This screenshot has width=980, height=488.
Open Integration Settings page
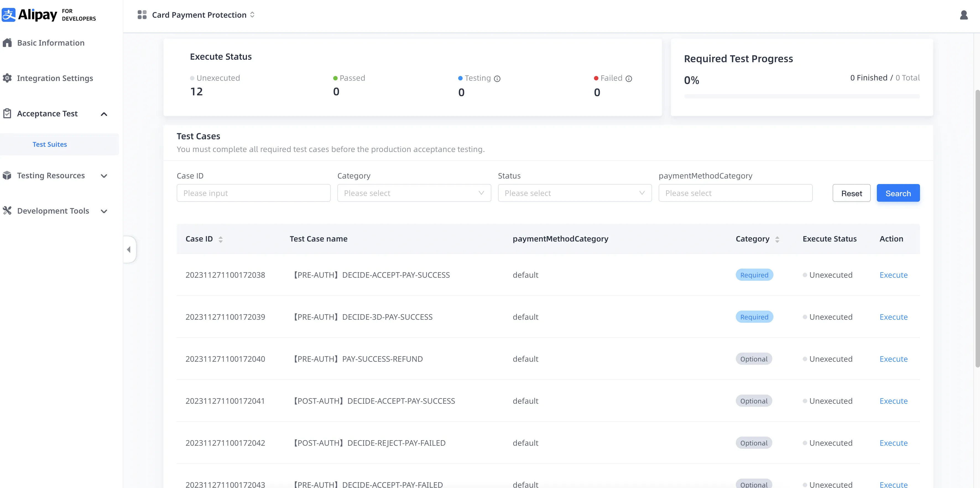tap(55, 78)
